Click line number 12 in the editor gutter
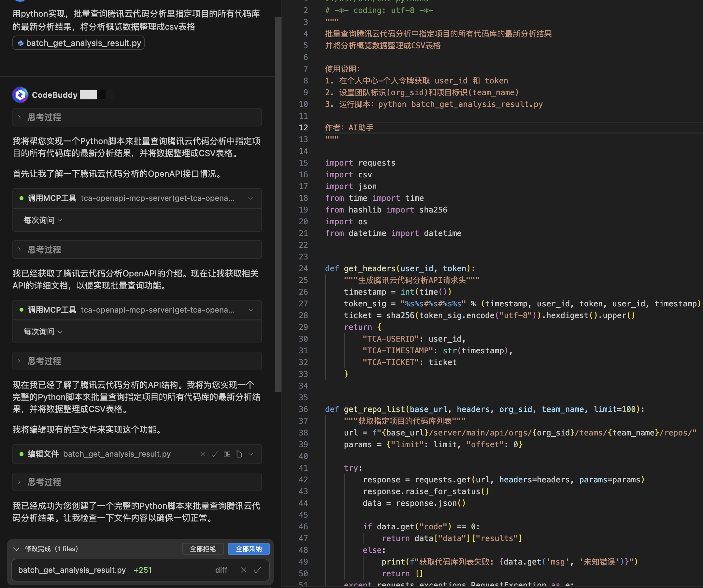The image size is (703, 588). pyautogui.click(x=303, y=127)
